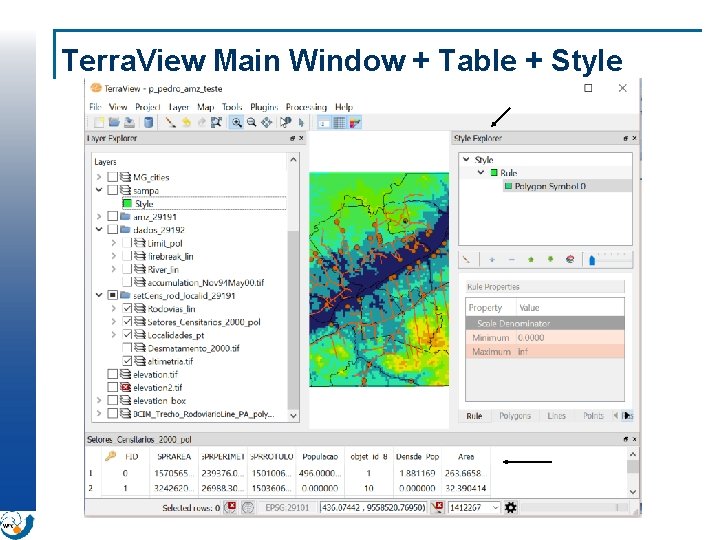Collapse the Rule node in Style Explorer
720x540 pixels.
[x=481, y=173]
